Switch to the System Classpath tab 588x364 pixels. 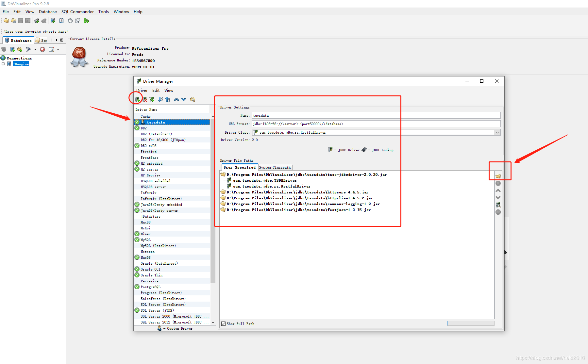pyautogui.click(x=275, y=167)
